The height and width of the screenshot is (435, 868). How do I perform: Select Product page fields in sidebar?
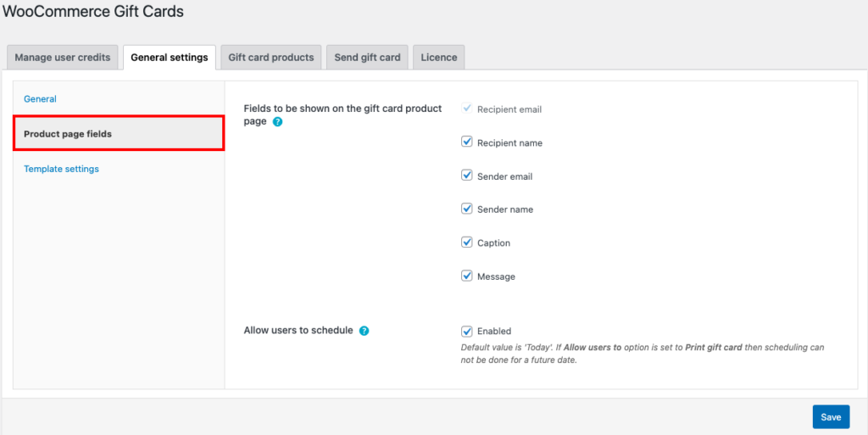point(68,134)
